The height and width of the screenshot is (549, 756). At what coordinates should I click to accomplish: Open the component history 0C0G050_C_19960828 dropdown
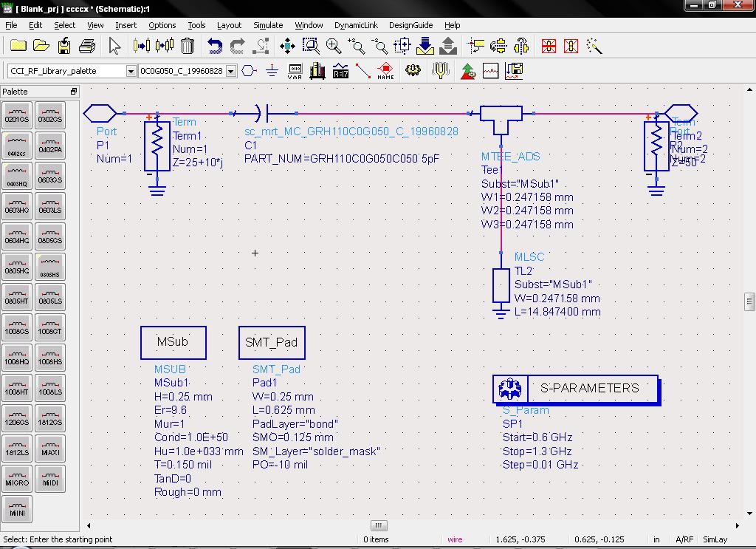[231, 71]
